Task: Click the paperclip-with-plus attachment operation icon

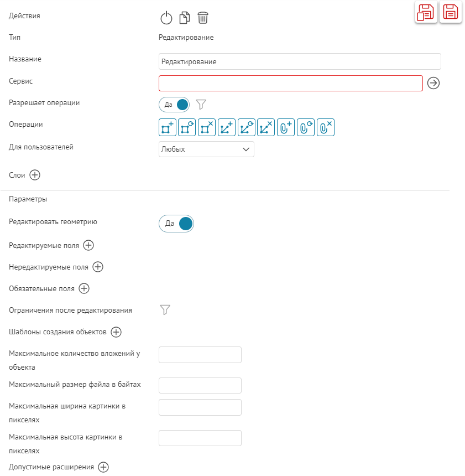Action: tap(286, 128)
